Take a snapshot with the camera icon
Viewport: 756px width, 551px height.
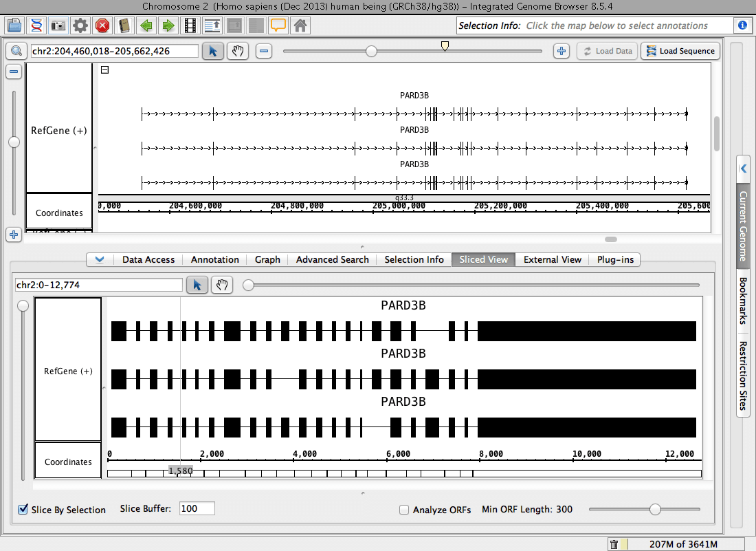tap(58, 26)
